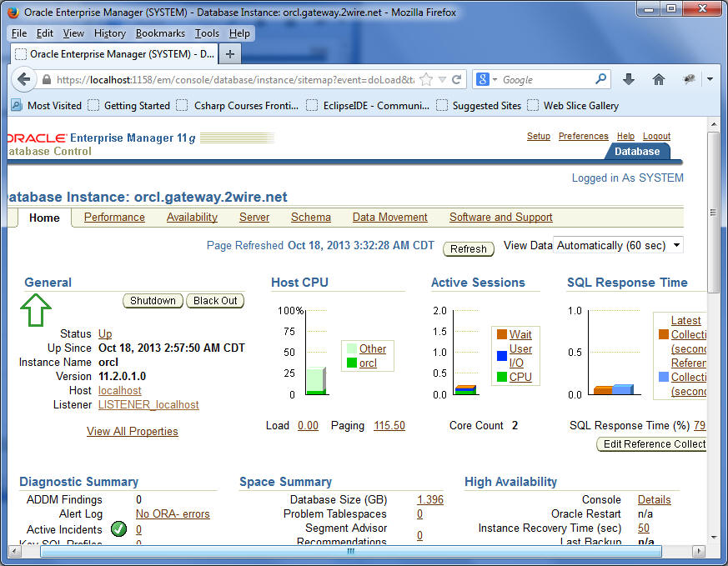Click the Load 0.00 link
728x566 pixels.
pyautogui.click(x=308, y=425)
